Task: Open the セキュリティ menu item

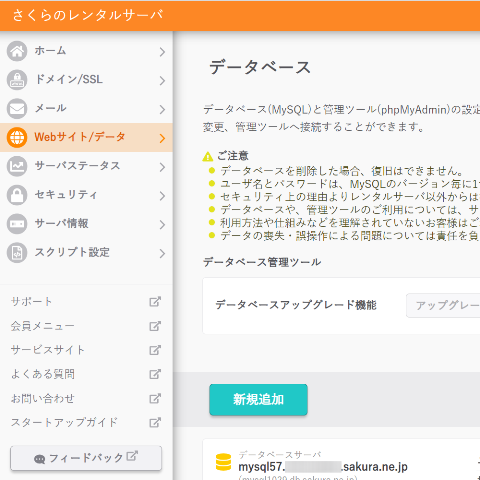Action: (x=86, y=195)
